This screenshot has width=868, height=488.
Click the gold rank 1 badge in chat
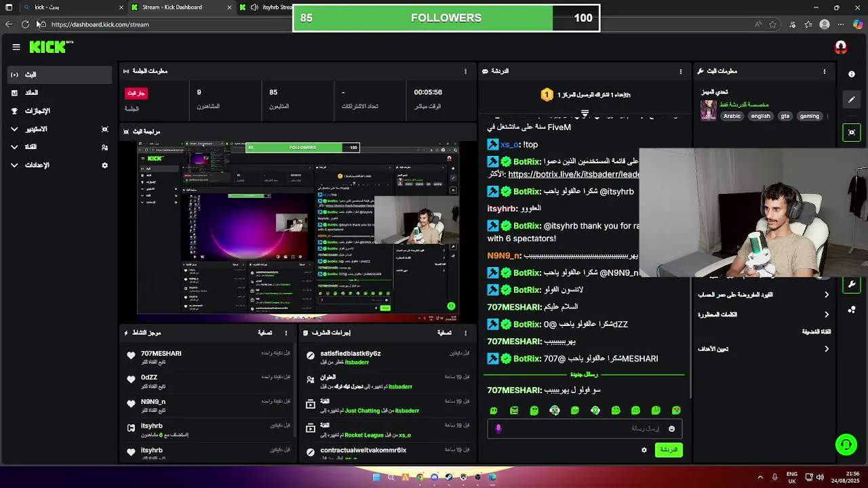(x=547, y=95)
